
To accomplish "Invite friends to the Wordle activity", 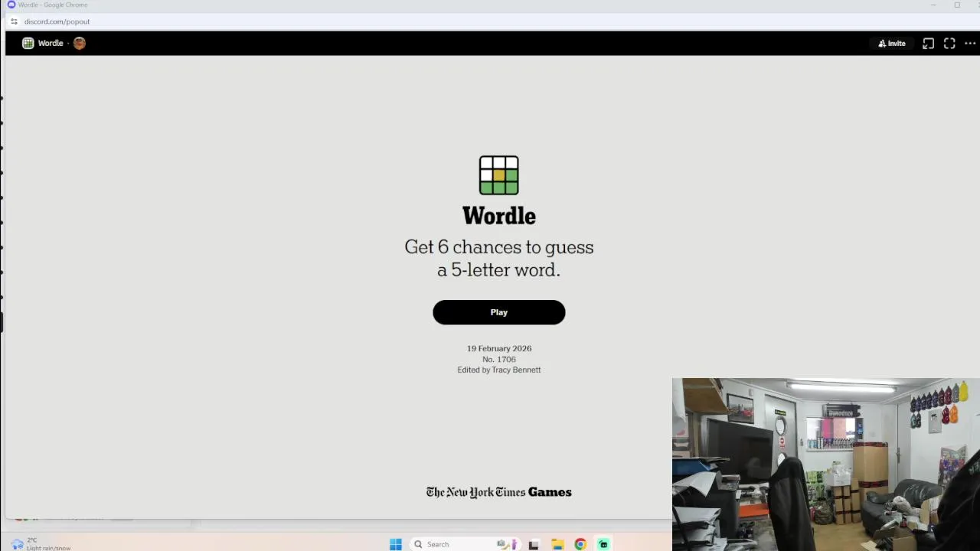I will [892, 44].
